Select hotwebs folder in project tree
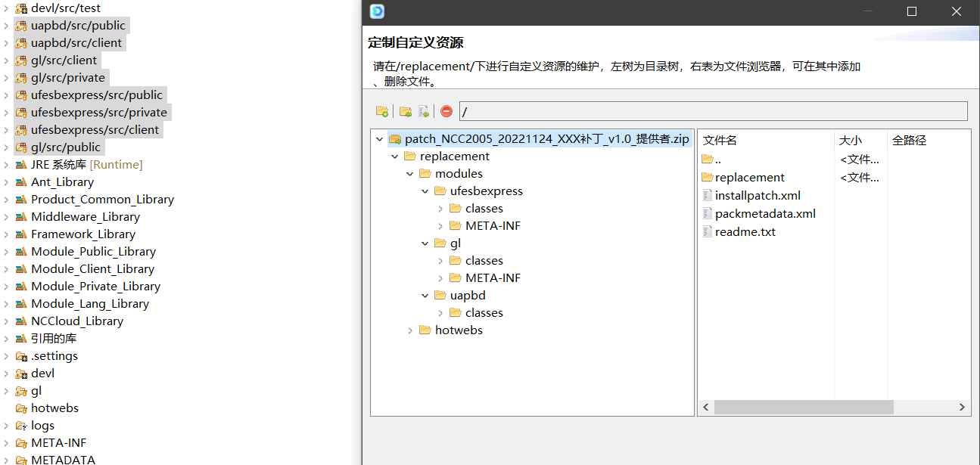The image size is (980, 465). (54, 408)
